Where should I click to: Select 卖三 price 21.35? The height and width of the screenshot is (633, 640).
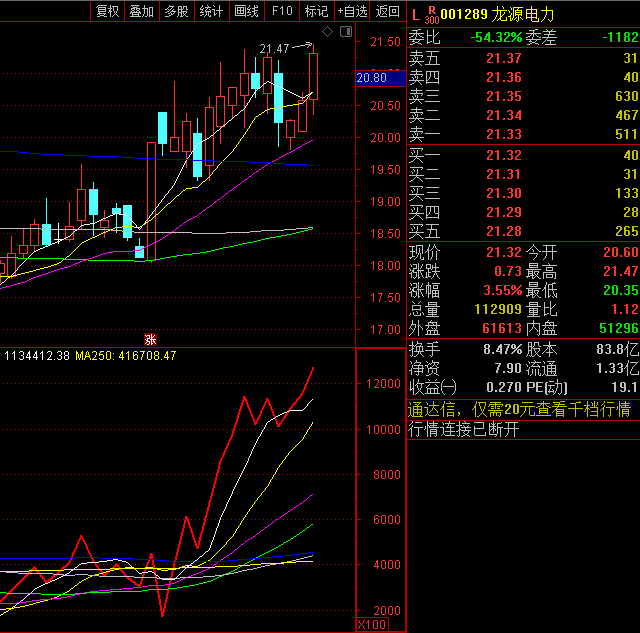[504, 96]
